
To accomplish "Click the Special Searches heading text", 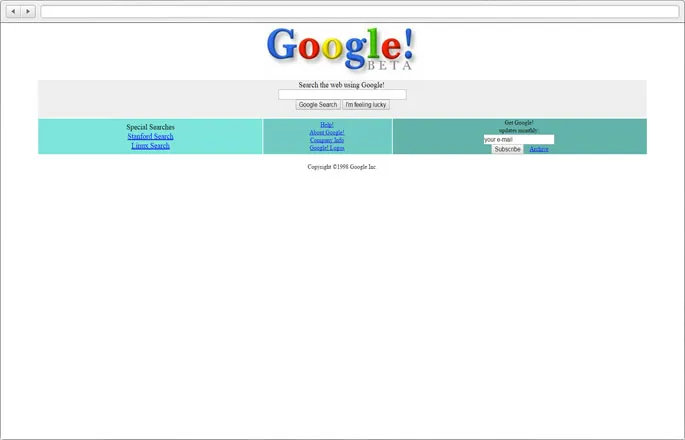I will coord(150,127).
